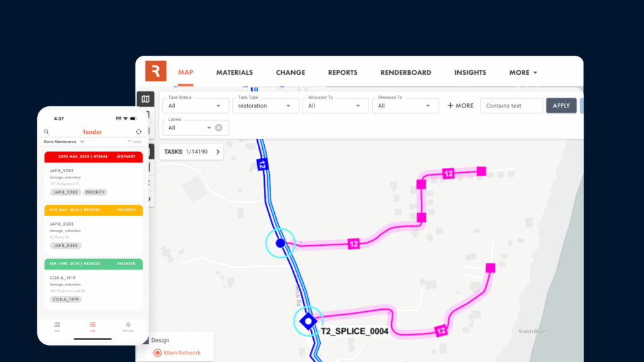The image size is (644, 362).
Task: Tap the Map icon in phone bottom bar
Action: 57,326
